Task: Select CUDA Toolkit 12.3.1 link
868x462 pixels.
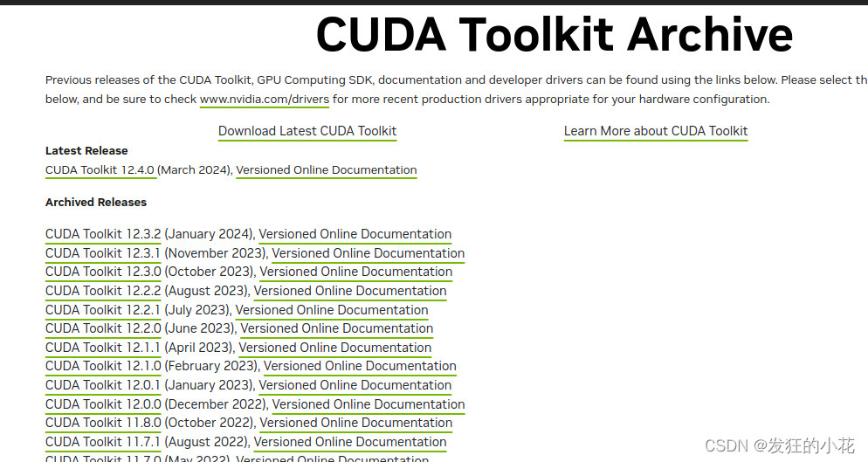Action: tap(103, 253)
